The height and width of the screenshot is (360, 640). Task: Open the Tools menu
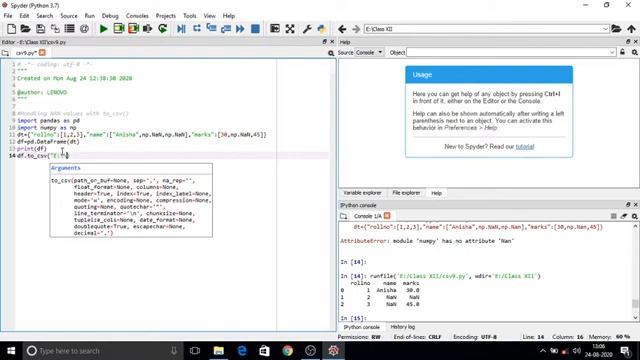(x=189, y=16)
